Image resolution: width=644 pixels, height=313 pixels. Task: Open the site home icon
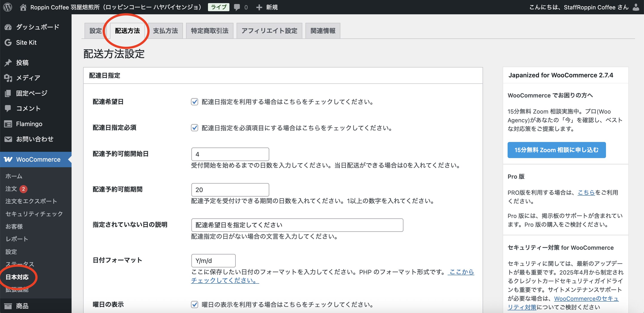pyautogui.click(x=23, y=7)
